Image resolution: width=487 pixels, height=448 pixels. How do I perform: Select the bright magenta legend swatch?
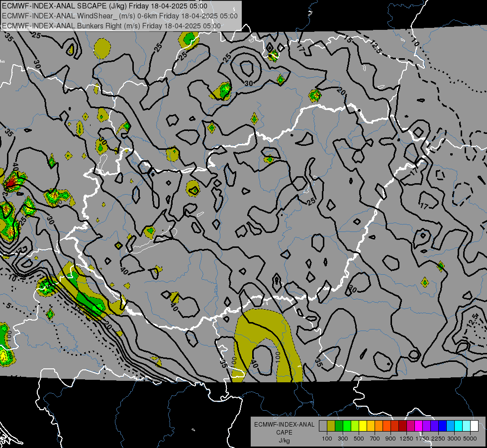(418, 426)
